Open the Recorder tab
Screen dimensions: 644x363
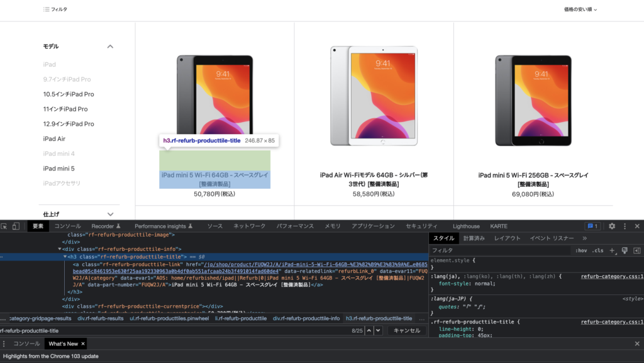point(106,226)
